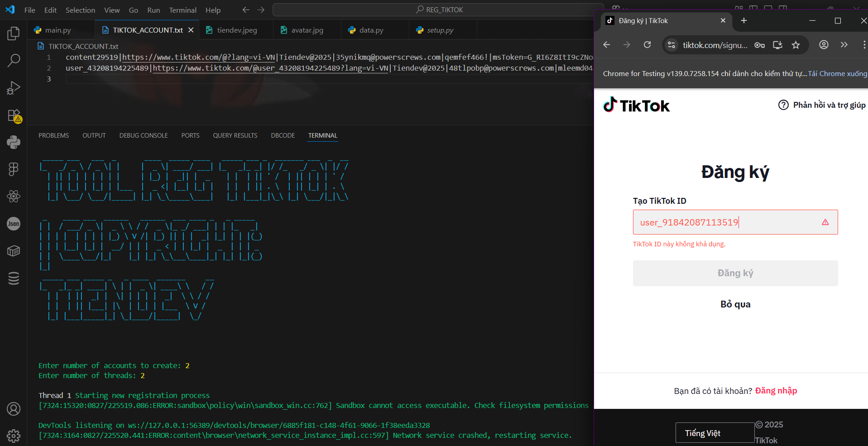Open the Manage gear icon
This screenshot has width=868, height=446.
[14, 436]
